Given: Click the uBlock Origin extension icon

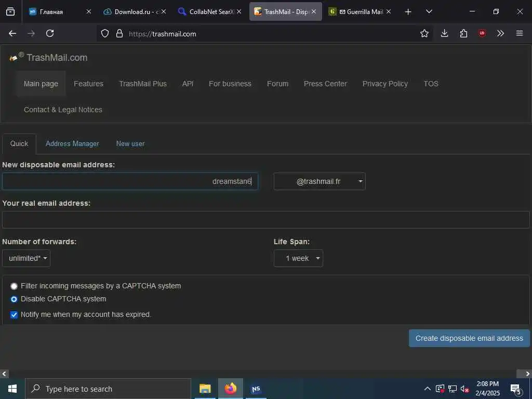Looking at the screenshot, I should [x=482, y=33].
